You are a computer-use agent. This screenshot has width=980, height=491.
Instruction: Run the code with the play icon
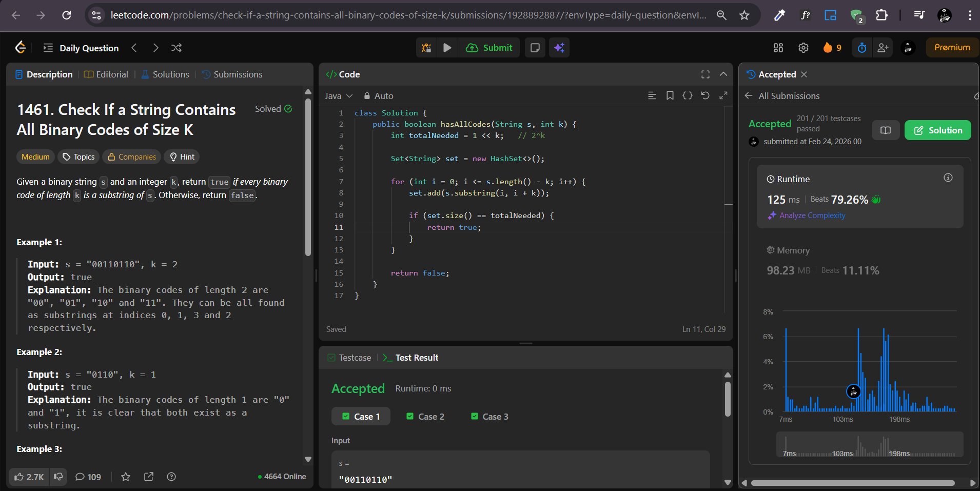tap(447, 48)
